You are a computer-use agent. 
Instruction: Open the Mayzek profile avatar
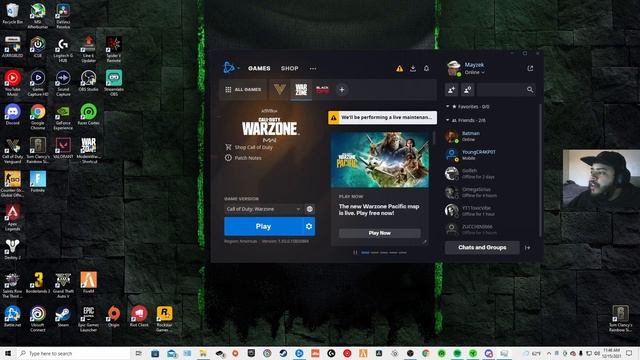point(454,68)
